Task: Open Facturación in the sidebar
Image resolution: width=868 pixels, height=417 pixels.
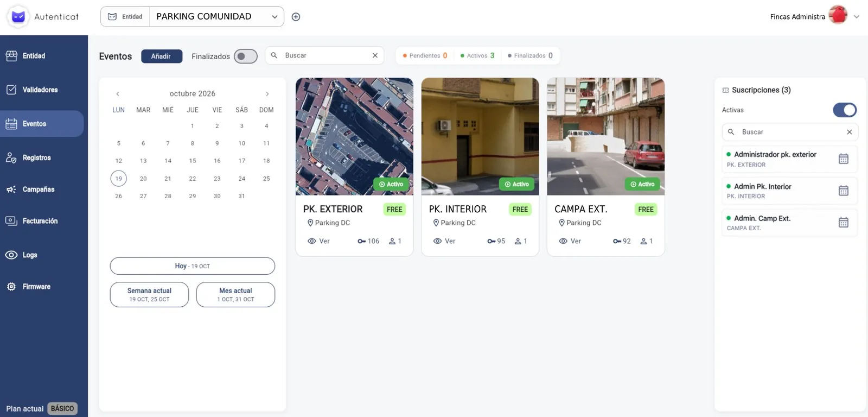Action: coord(42,221)
